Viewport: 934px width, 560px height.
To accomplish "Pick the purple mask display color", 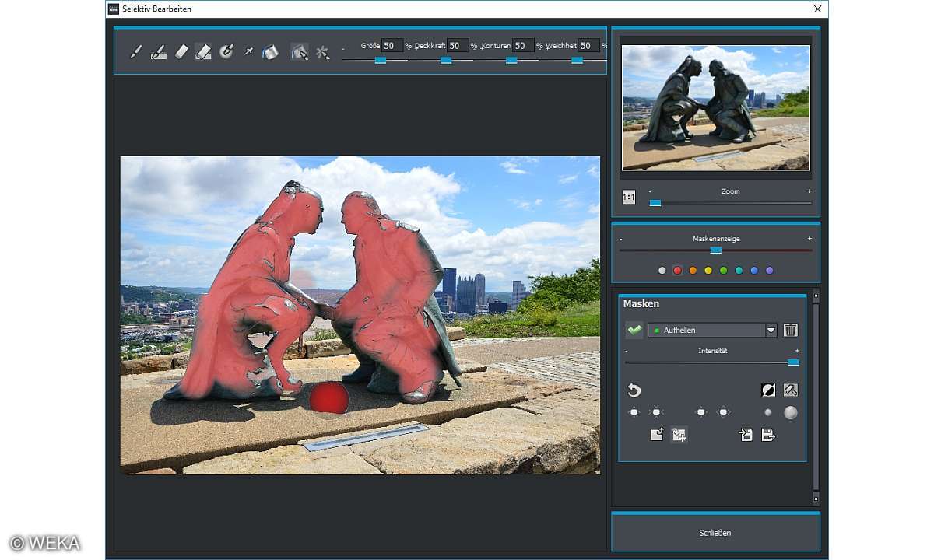I will 770,271.
